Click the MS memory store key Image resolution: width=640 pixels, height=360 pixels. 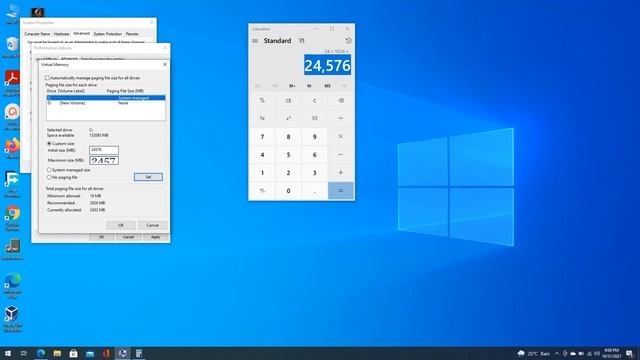tap(327, 86)
